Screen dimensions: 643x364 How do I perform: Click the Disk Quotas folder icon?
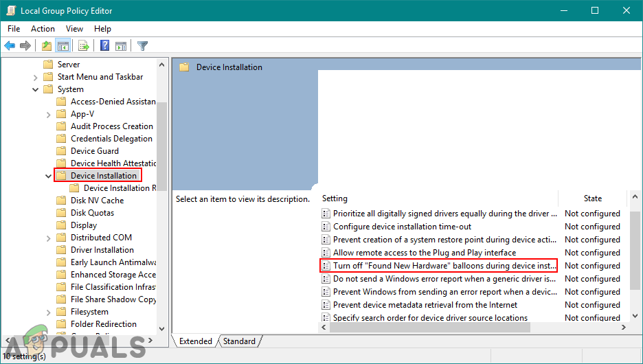(x=61, y=213)
